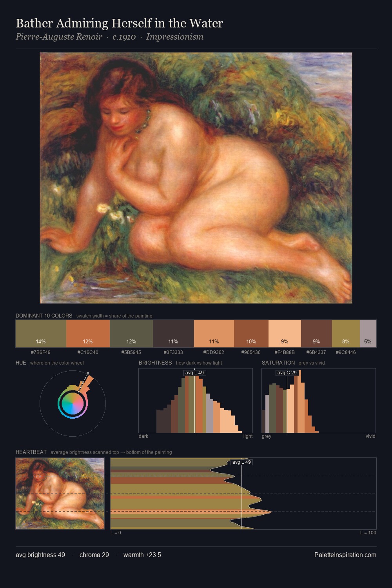
Task: Choose the rust #965436 swatch
Action: [x=251, y=334]
